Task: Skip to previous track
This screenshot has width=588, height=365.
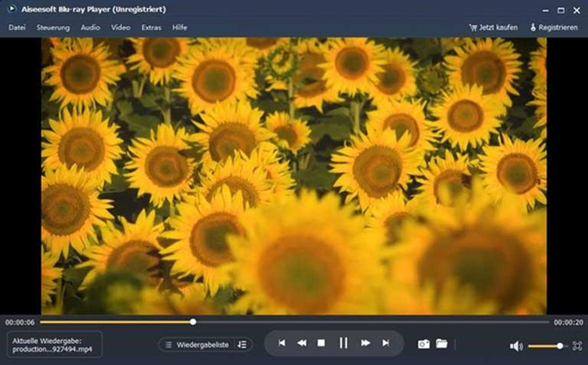Action: (281, 343)
